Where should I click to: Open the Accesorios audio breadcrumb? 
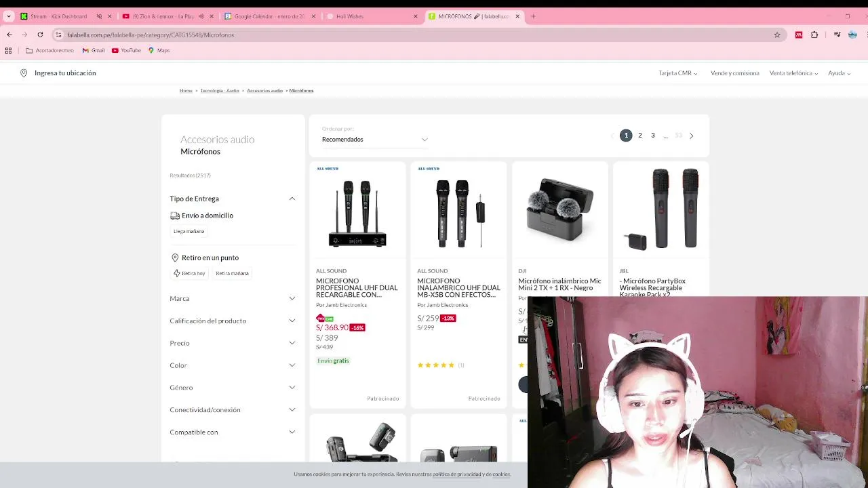coord(264,91)
